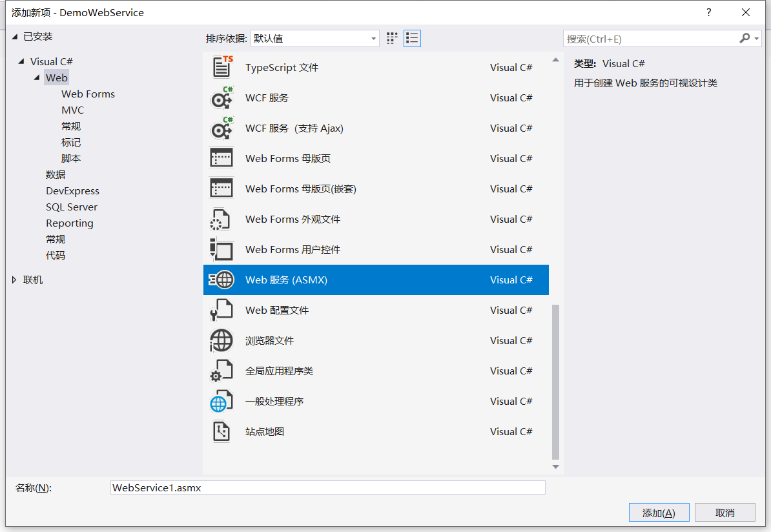
Task: Click the template list scrollbar down arrow
Action: click(x=555, y=467)
